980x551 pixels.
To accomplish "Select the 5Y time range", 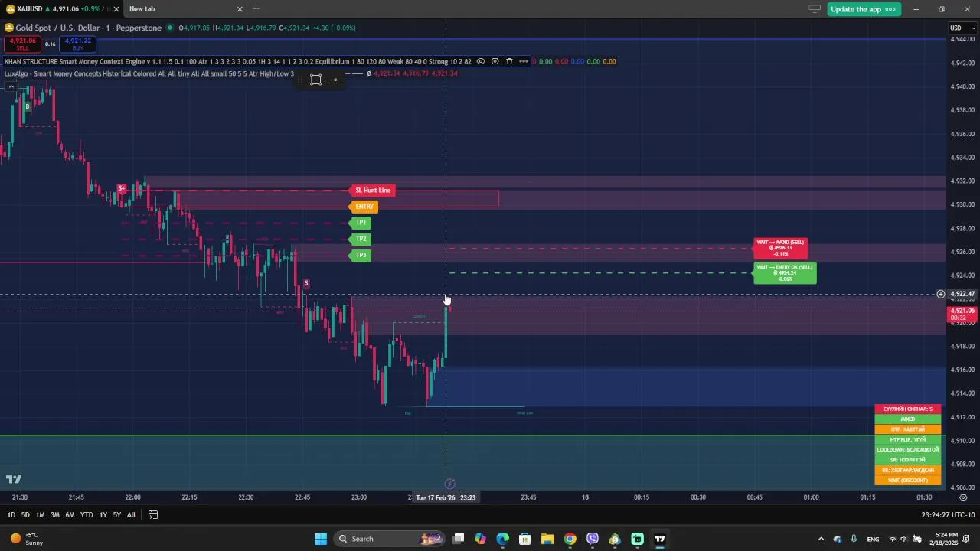I will click(117, 515).
